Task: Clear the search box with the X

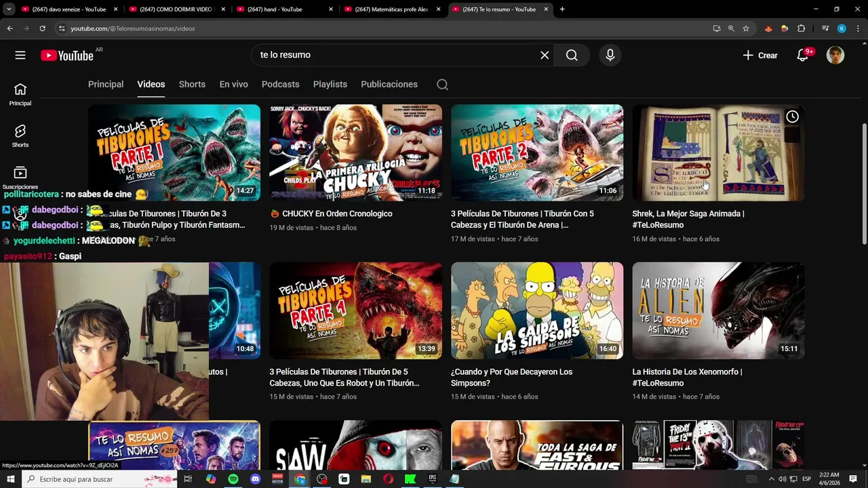Action: [x=545, y=56]
